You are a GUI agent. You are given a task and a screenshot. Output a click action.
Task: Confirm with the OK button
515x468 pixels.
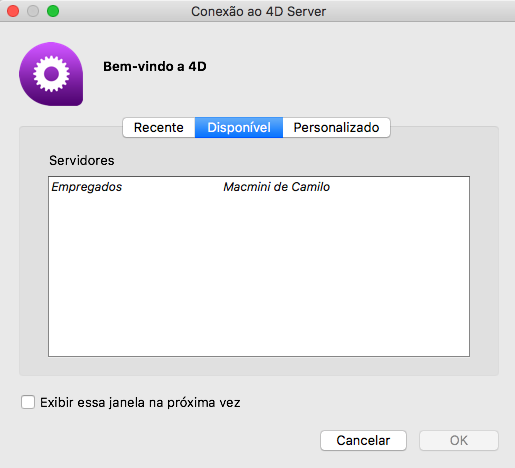[x=459, y=440]
